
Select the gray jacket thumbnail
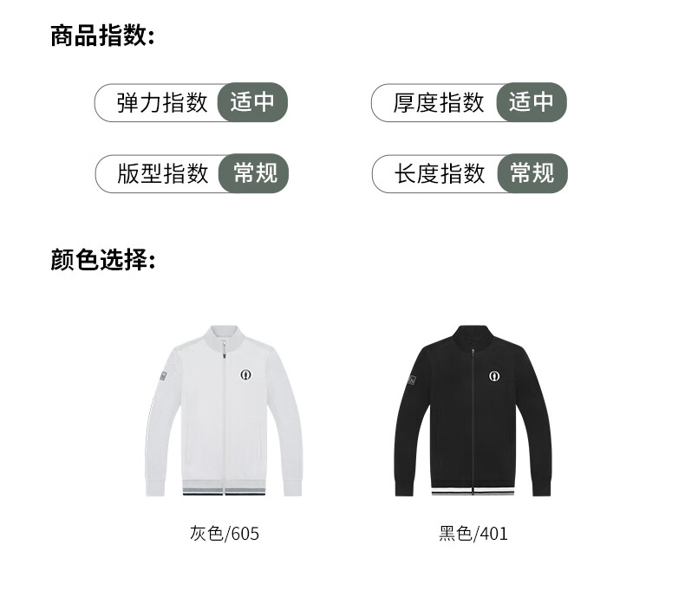tap(224, 411)
